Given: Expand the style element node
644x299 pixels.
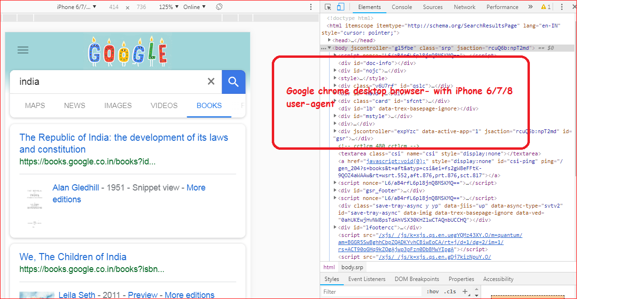Looking at the screenshot, I should coord(335,78).
